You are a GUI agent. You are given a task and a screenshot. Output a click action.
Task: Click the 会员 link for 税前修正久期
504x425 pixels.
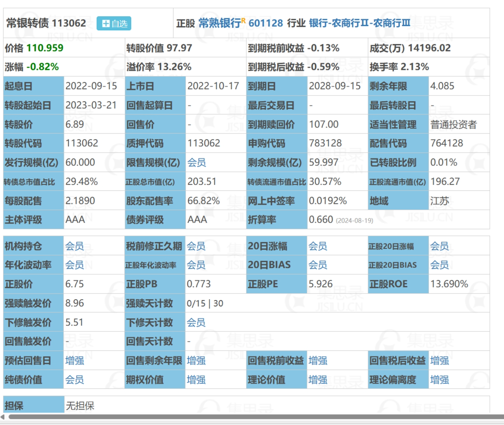pos(196,246)
